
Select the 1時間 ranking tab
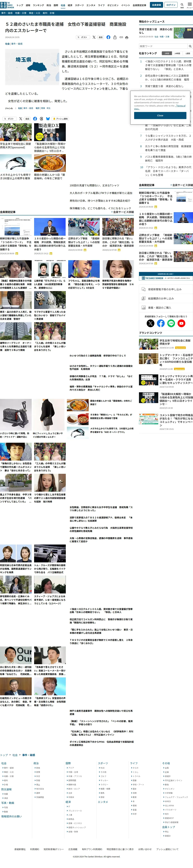(x=167, y=53)
